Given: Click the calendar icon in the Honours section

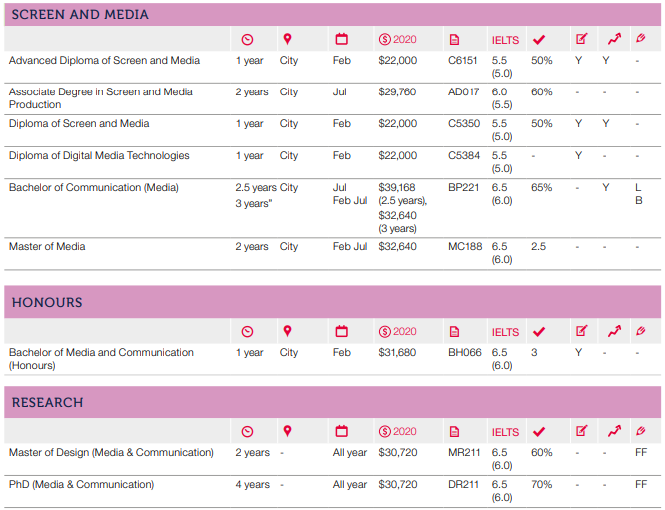Looking at the screenshot, I should (x=341, y=332).
